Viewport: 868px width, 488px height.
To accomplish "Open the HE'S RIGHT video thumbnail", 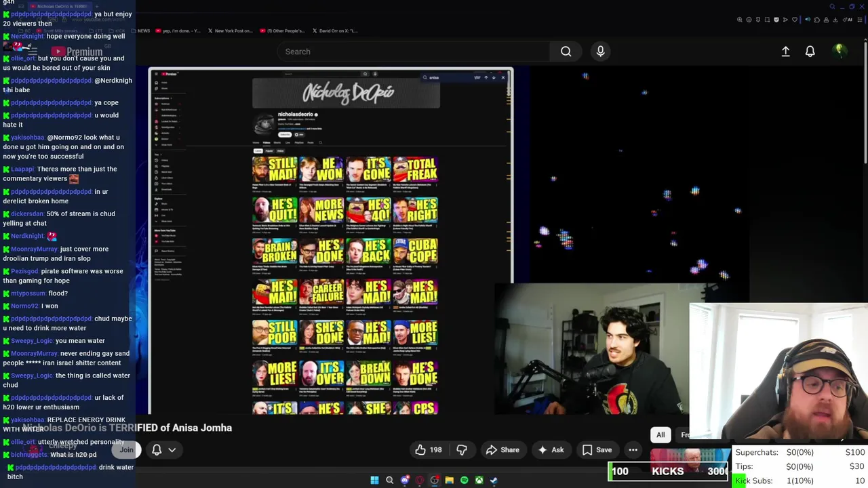I will pyautogui.click(x=415, y=210).
